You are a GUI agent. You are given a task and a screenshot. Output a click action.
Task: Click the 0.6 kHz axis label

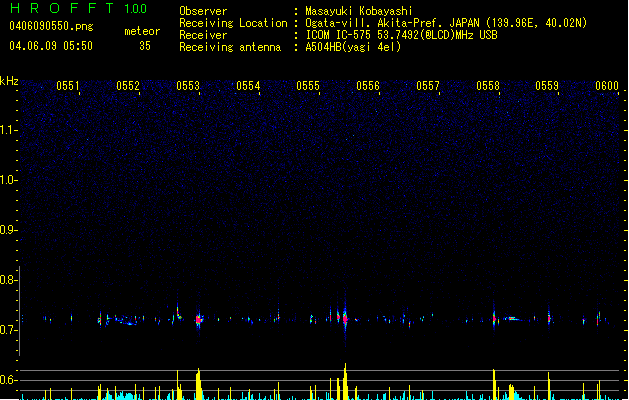(8, 380)
